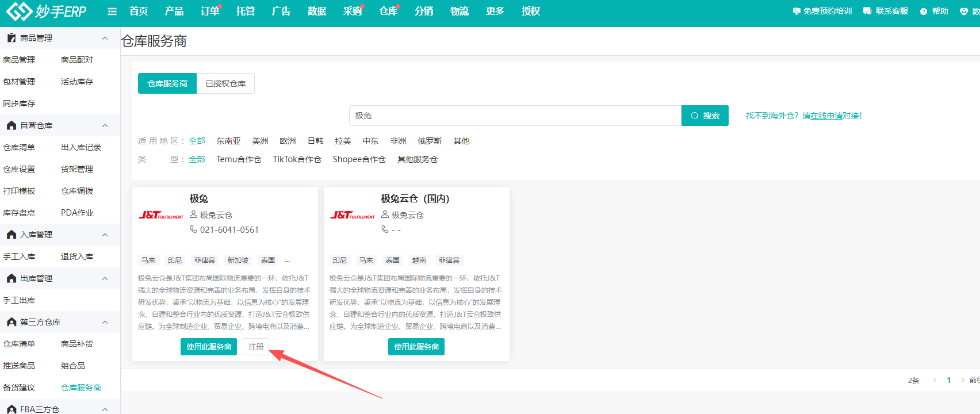Collapse the 第三方仓库 sidebar section
980x414 pixels.
click(105, 322)
